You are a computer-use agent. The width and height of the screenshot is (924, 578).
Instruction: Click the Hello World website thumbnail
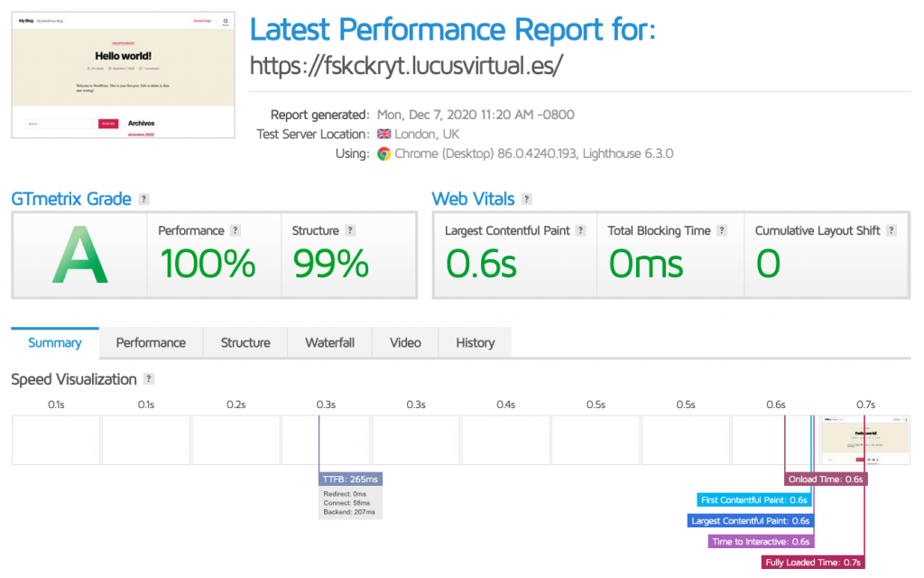(123, 72)
